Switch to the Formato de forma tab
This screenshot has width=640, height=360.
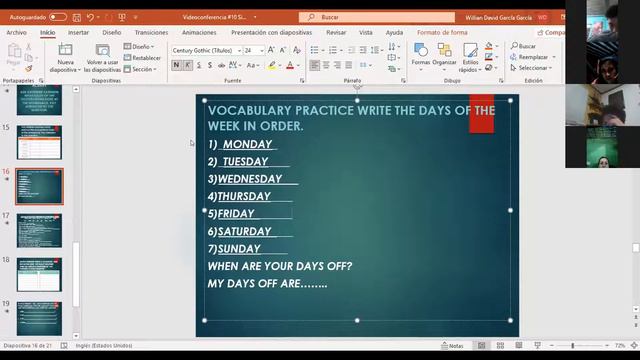[442, 32]
